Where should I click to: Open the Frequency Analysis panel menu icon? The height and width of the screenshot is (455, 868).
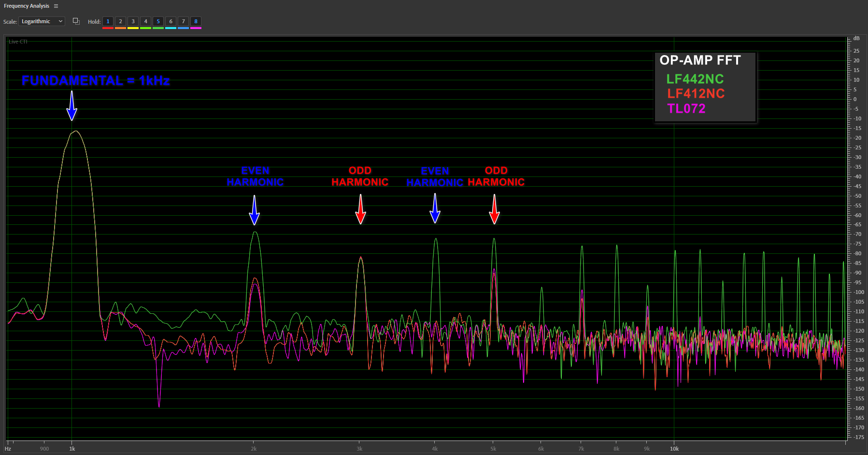click(x=56, y=6)
